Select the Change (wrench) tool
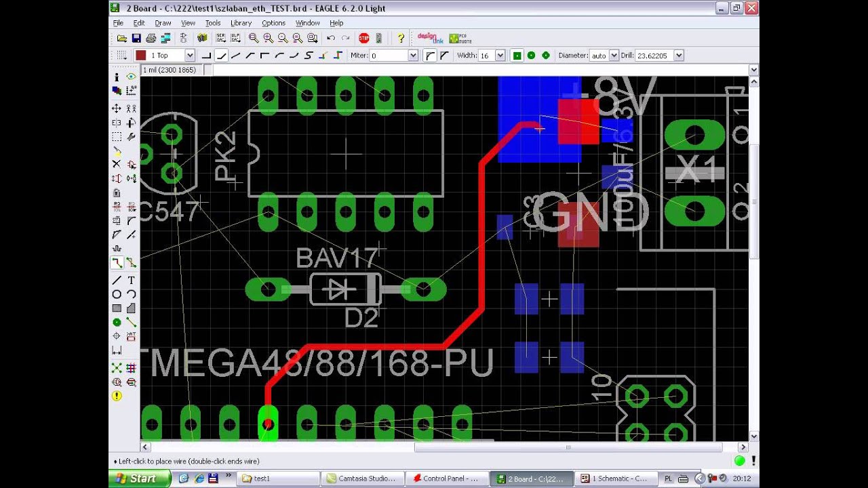This screenshot has width=868, height=488. coord(131,137)
